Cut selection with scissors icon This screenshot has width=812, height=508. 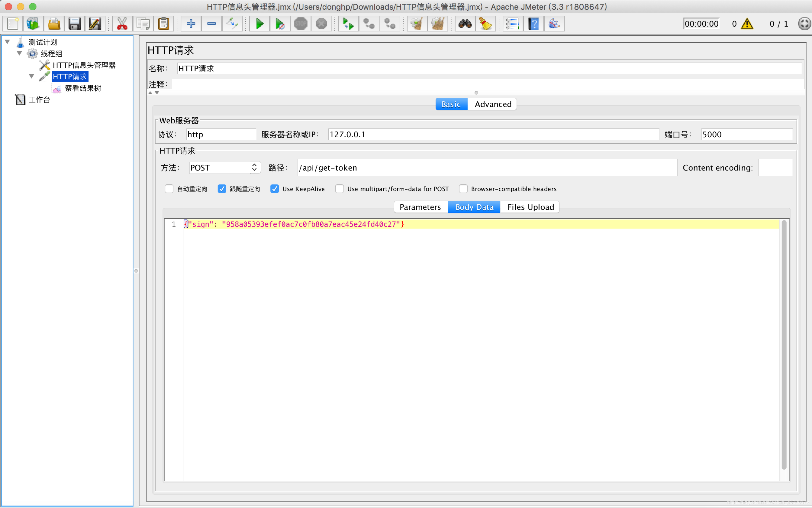(122, 24)
